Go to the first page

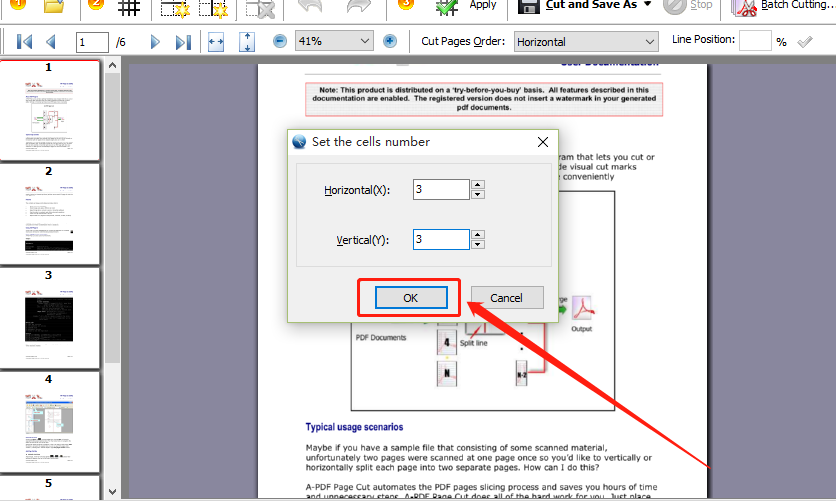tap(25, 42)
